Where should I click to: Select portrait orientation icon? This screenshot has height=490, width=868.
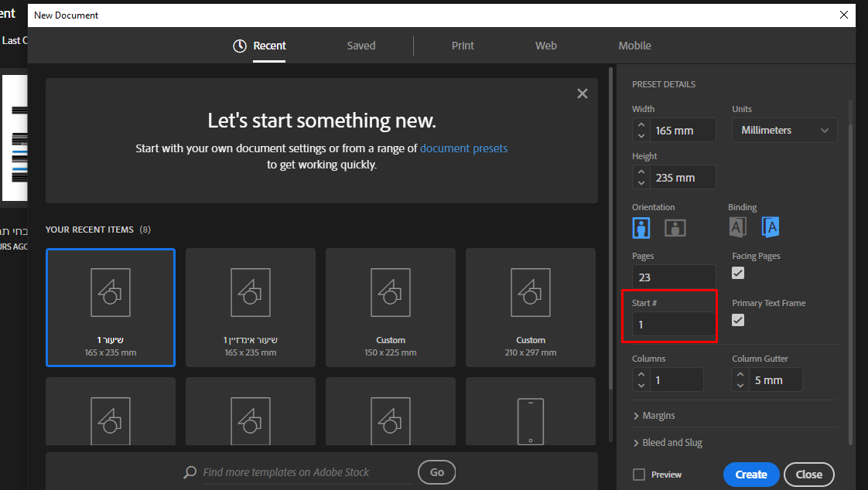[641, 228]
